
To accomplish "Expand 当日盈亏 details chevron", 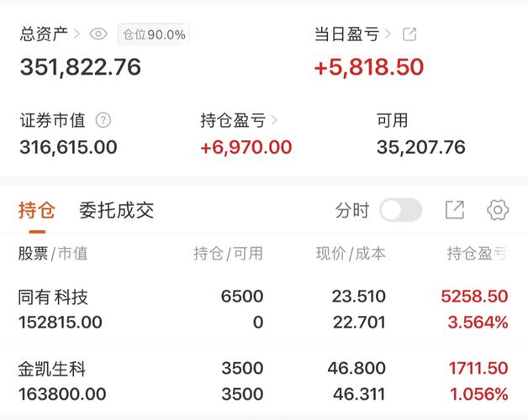I will coord(388,34).
